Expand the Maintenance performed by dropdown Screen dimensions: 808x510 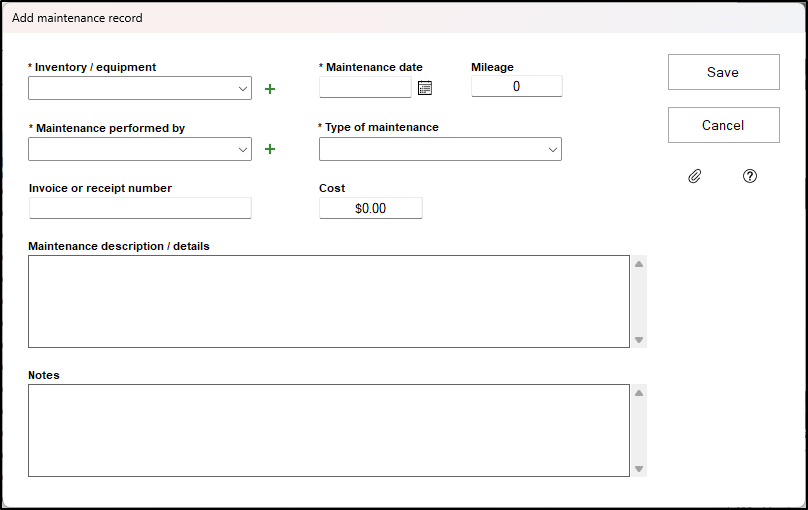tap(243, 149)
